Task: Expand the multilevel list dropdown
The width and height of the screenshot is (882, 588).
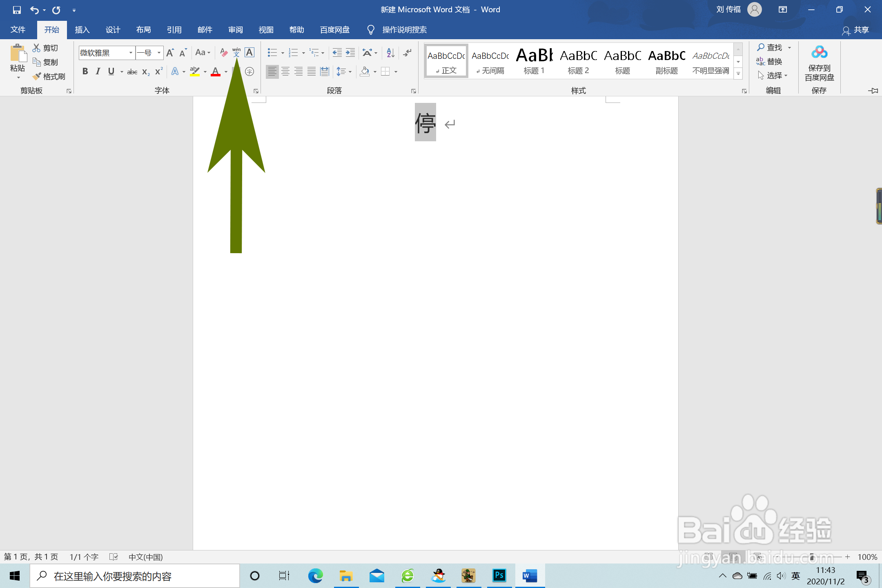Action: pos(323,53)
